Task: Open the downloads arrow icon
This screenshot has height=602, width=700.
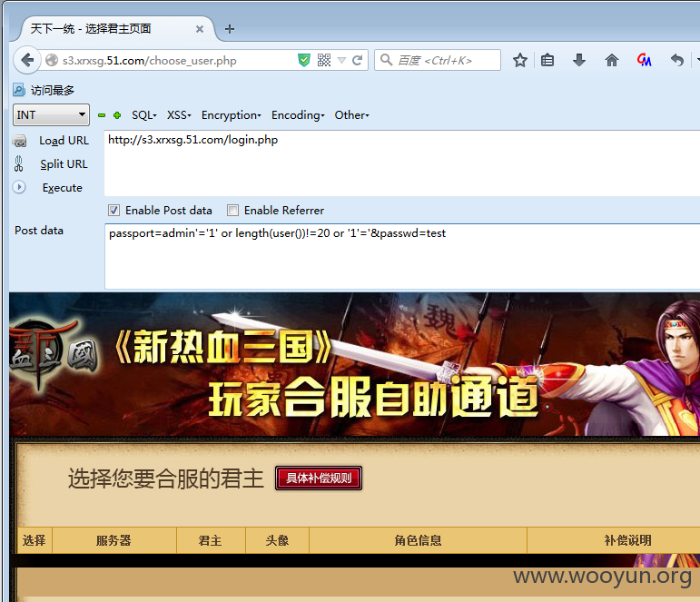Action: [579, 60]
